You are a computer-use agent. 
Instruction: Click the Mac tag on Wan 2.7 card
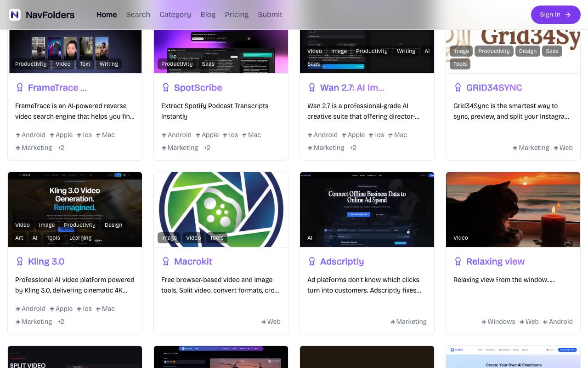[x=397, y=135]
